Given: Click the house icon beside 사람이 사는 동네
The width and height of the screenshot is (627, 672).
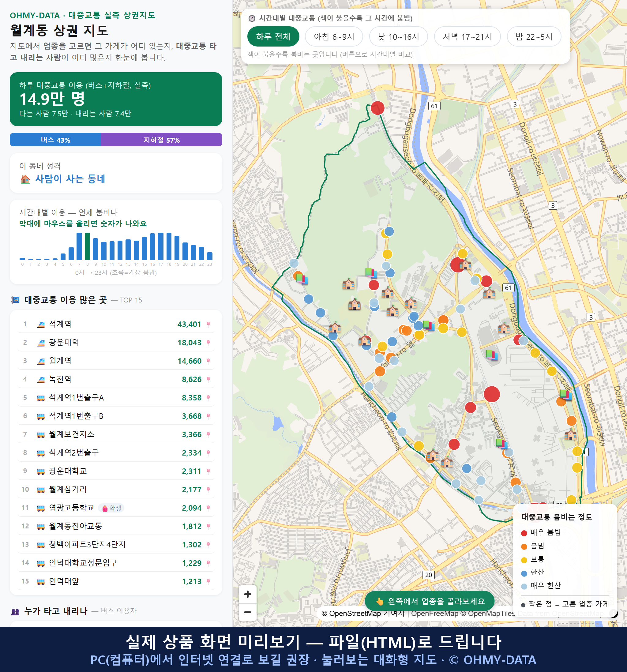Looking at the screenshot, I should 25,179.
